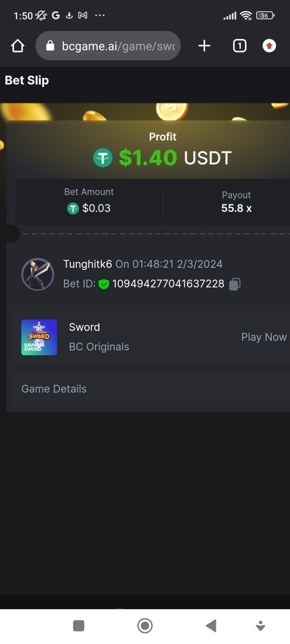Tap the Android back triangle button

[211, 625]
